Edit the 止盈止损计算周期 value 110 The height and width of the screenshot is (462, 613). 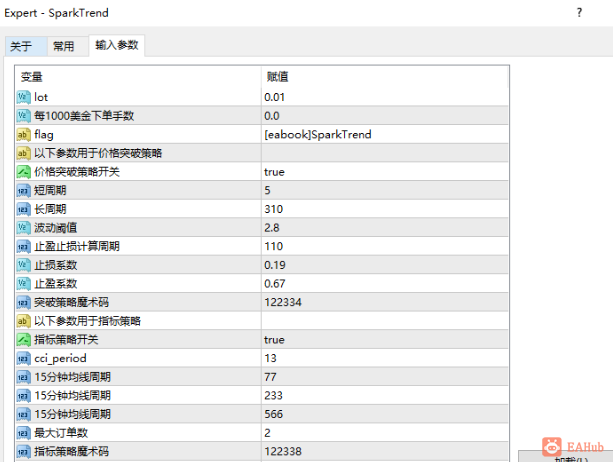[385, 246]
